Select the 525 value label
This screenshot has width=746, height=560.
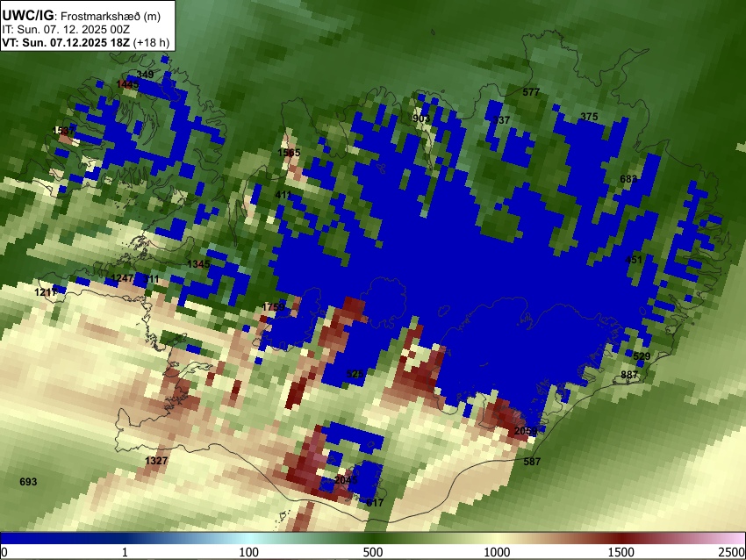pos(355,374)
